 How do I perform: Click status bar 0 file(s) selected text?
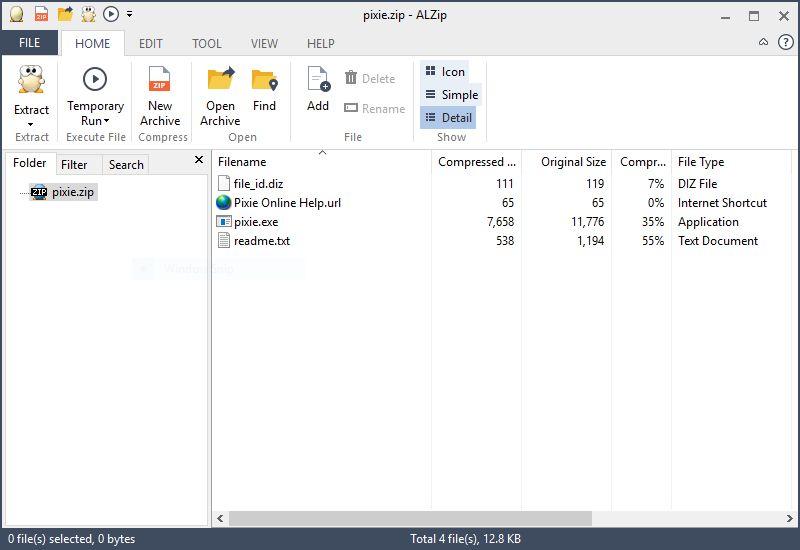pos(71,539)
